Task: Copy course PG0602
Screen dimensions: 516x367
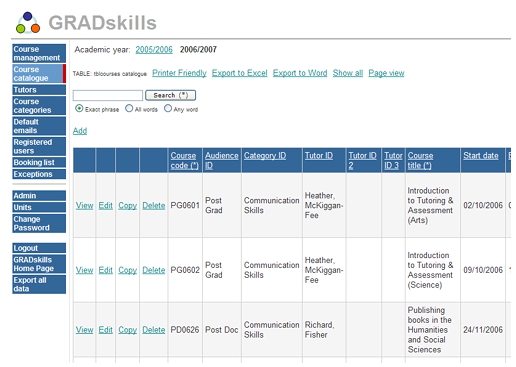Action: (x=128, y=270)
